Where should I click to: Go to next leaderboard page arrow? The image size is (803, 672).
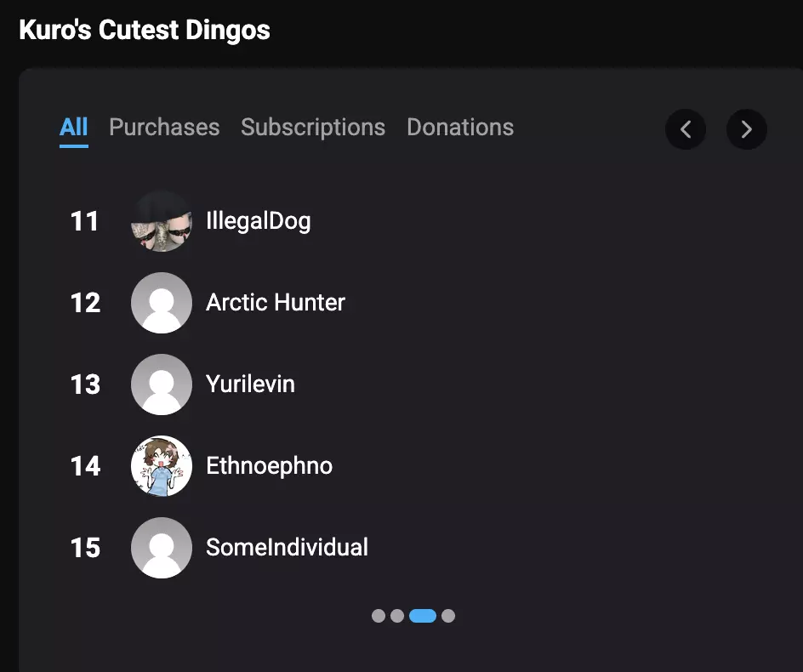click(746, 129)
